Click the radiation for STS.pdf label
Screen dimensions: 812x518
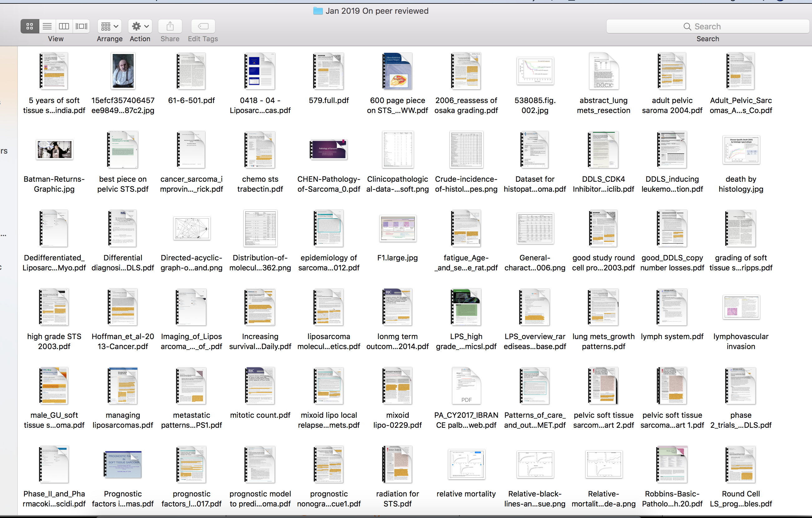(x=397, y=498)
